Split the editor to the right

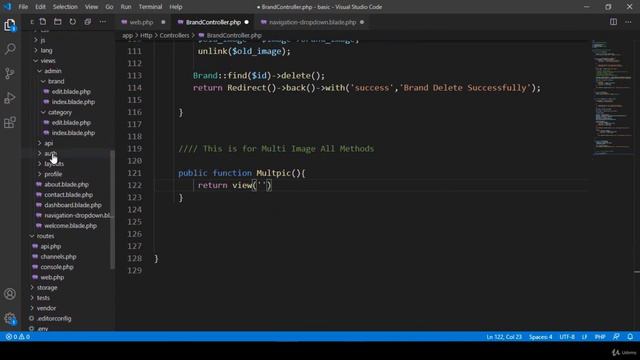pos(613,22)
